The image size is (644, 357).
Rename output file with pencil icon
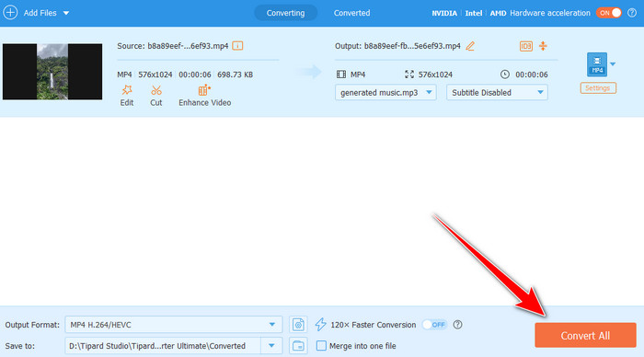pos(470,46)
